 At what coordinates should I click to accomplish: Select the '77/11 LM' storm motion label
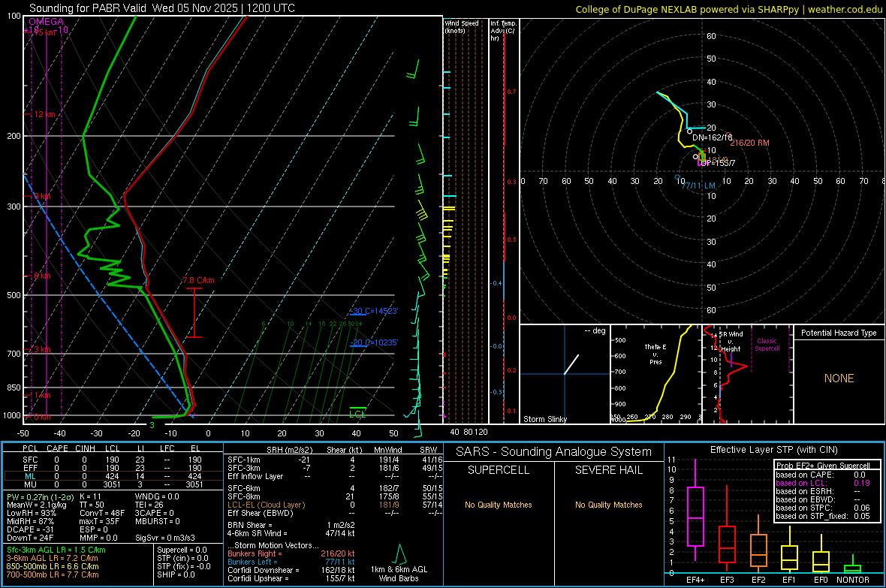coord(698,185)
